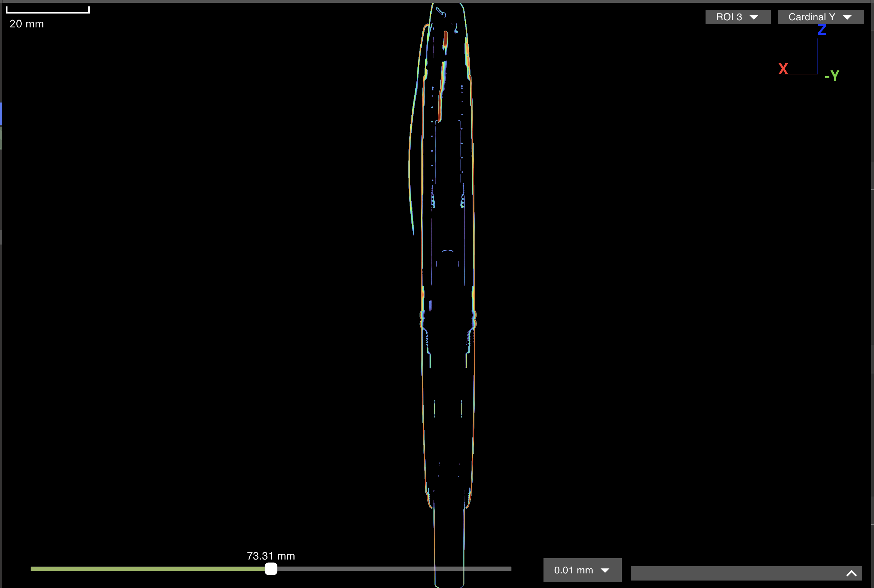The width and height of the screenshot is (874, 588).
Task: Click the slice position slider handle
Action: tap(271, 569)
